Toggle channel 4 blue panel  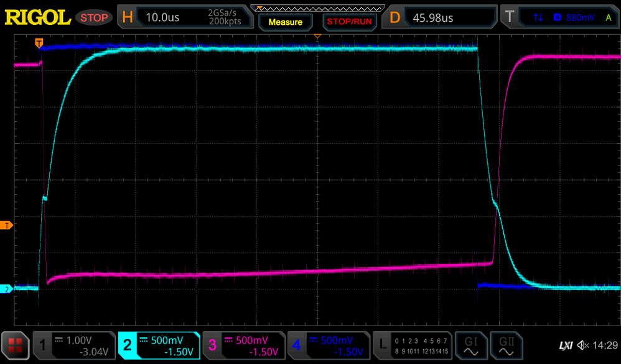[x=329, y=345]
